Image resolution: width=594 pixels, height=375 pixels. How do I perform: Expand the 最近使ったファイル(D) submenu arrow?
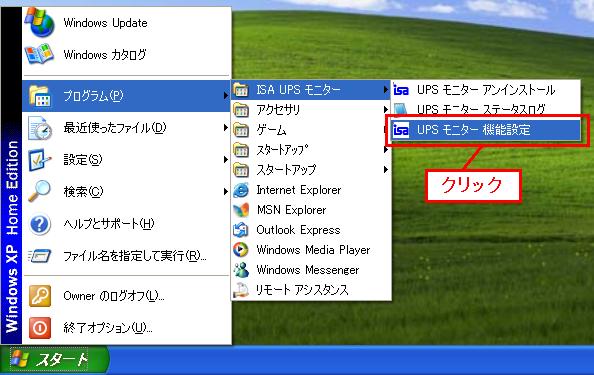pyautogui.click(x=225, y=128)
